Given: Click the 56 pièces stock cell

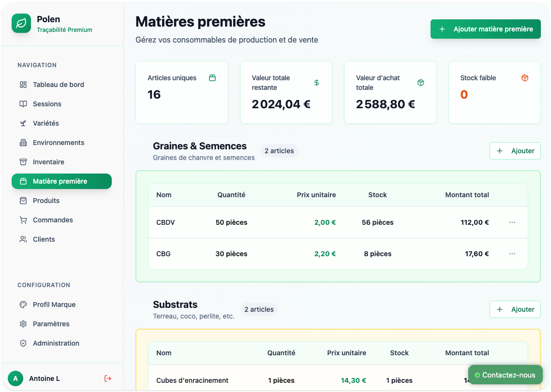Looking at the screenshot, I should tap(377, 222).
